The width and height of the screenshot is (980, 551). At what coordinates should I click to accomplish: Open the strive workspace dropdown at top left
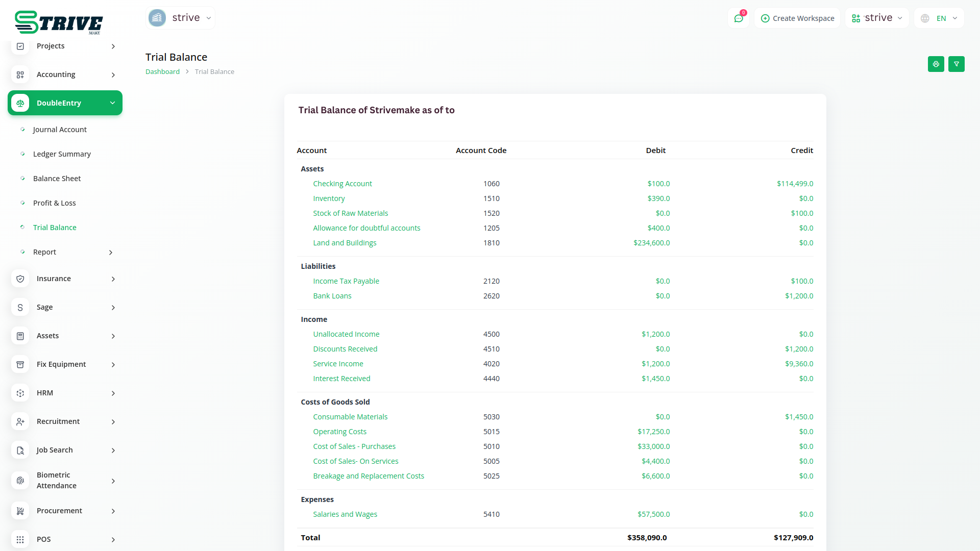[180, 18]
